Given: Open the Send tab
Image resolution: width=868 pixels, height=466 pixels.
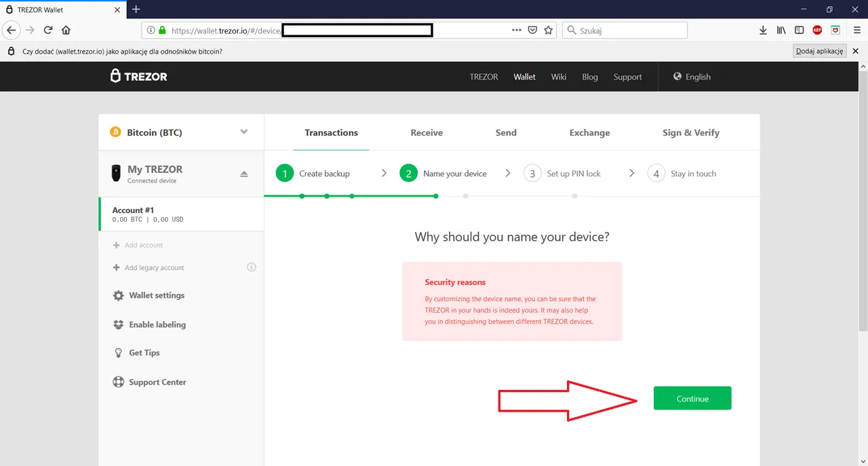Looking at the screenshot, I should coord(506,132).
